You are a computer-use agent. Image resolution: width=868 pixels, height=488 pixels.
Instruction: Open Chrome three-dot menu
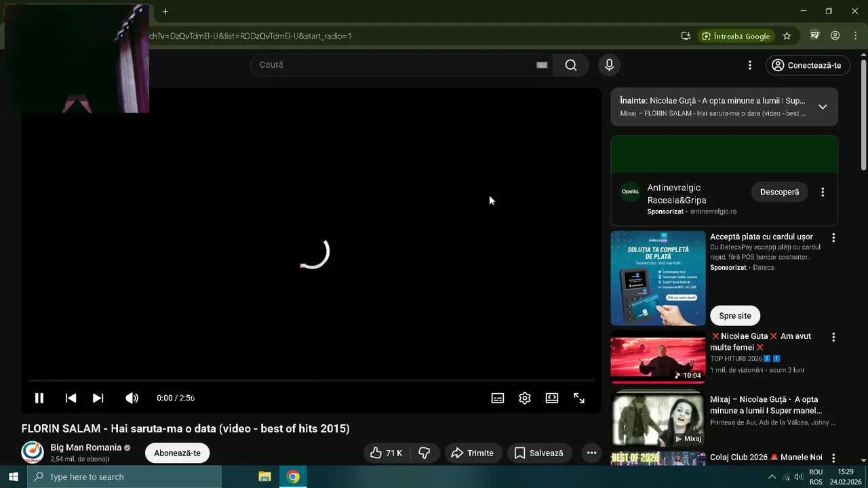pos(856,35)
